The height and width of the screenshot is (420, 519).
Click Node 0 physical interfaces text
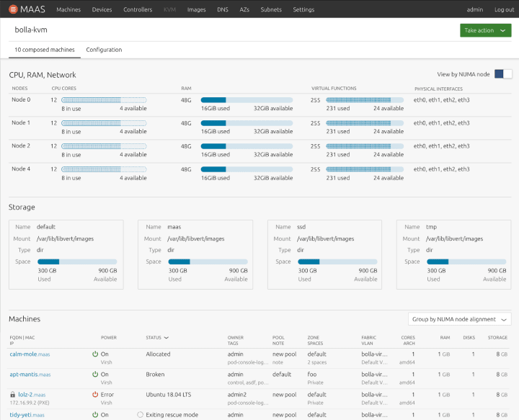[442, 100]
